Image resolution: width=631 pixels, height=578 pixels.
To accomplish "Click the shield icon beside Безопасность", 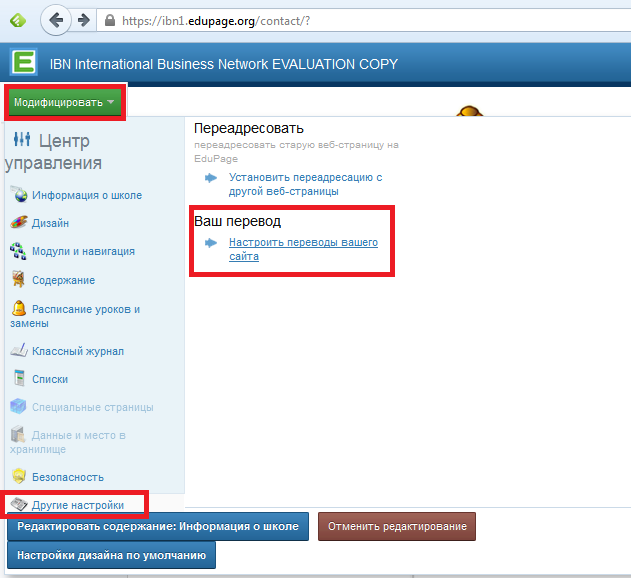I will [19, 476].
